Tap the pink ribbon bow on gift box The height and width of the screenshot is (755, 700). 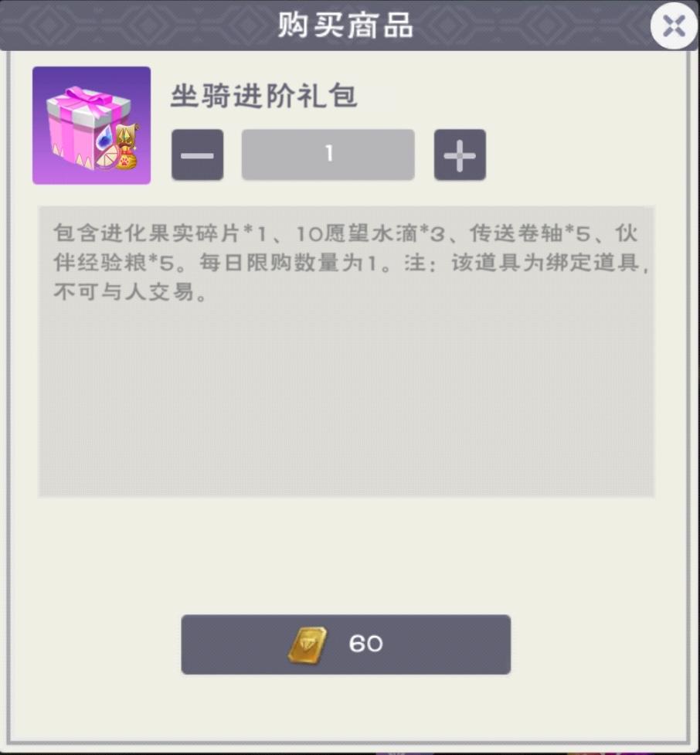point(89,100)
